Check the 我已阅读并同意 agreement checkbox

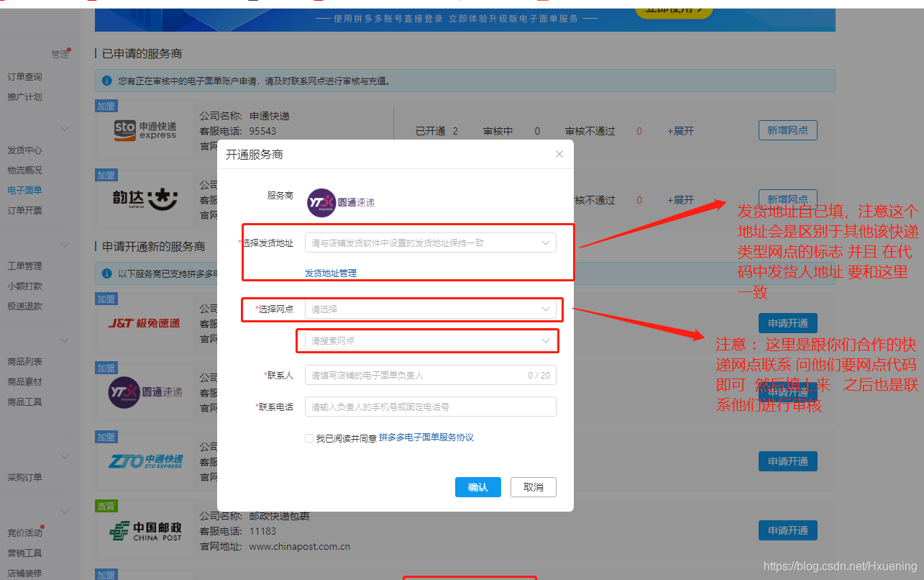coord(308,438)
